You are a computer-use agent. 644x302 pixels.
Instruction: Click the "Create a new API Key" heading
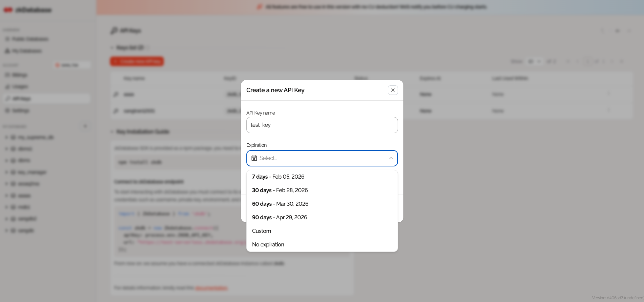(275, 90)
